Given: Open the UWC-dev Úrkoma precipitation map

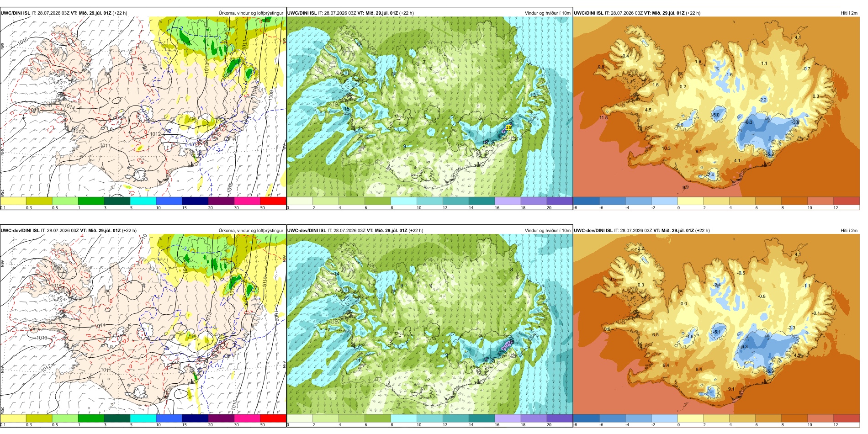Looking at the screenshot, I should 143,324.
